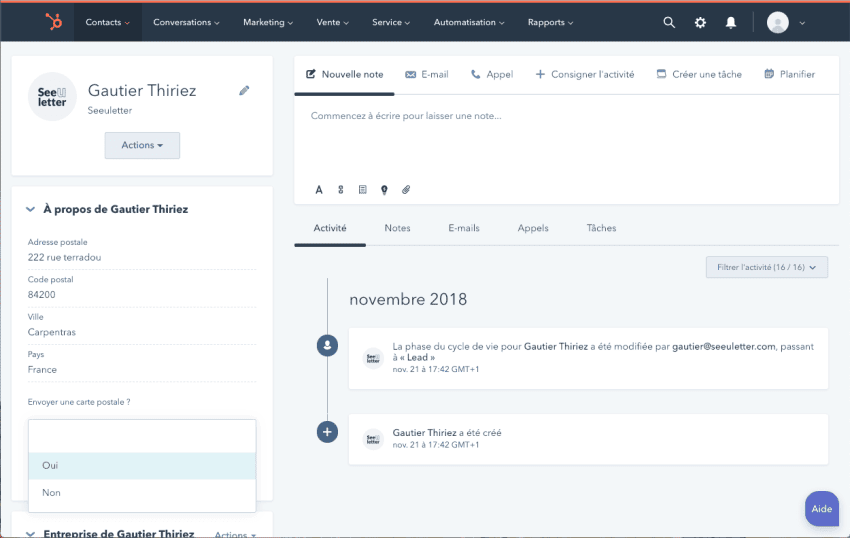Click city value 'Carpentras'
The height and width of the screenshot is (538, 850).
(52, 332)
